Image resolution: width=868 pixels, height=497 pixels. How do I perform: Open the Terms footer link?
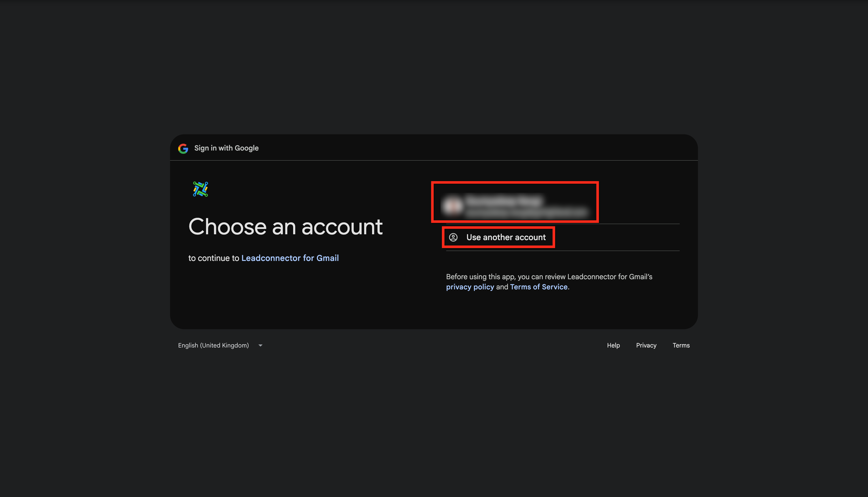pyautogui.click(x=681, y=345)
